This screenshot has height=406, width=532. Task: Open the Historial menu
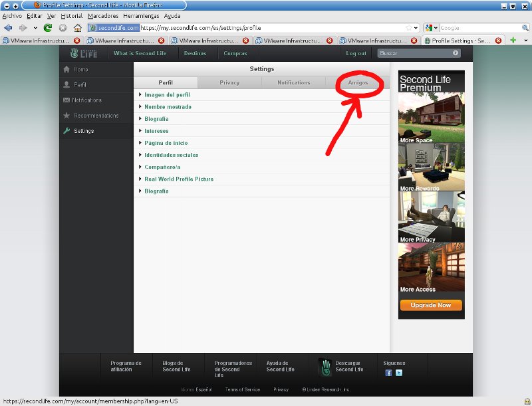point(72,16)
